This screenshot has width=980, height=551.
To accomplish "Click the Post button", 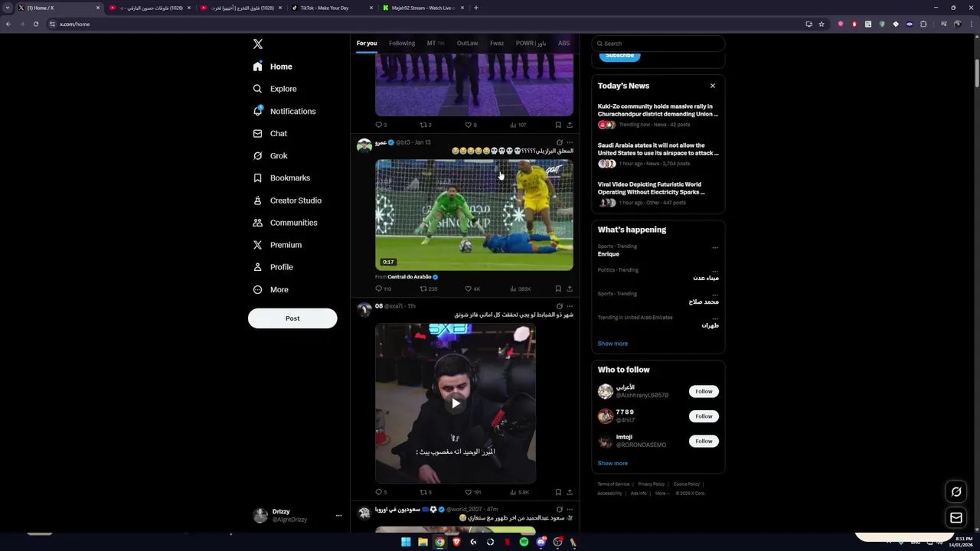I will pos(292,318).
